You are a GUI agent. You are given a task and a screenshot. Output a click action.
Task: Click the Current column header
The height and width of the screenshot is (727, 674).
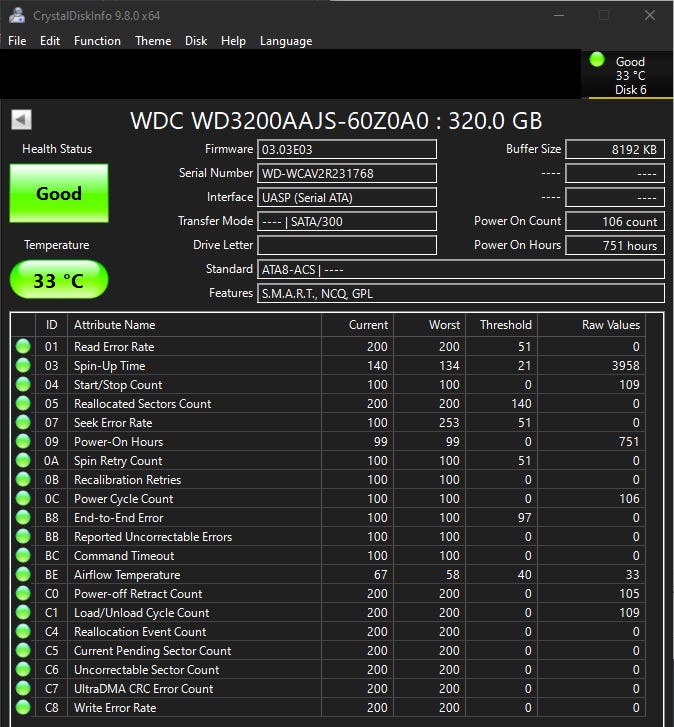point(357,325)
